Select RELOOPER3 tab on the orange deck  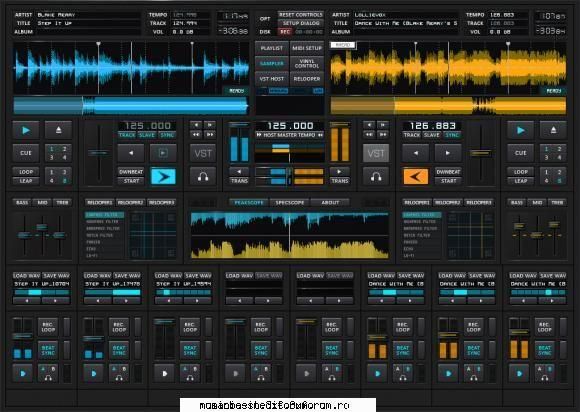479,202
